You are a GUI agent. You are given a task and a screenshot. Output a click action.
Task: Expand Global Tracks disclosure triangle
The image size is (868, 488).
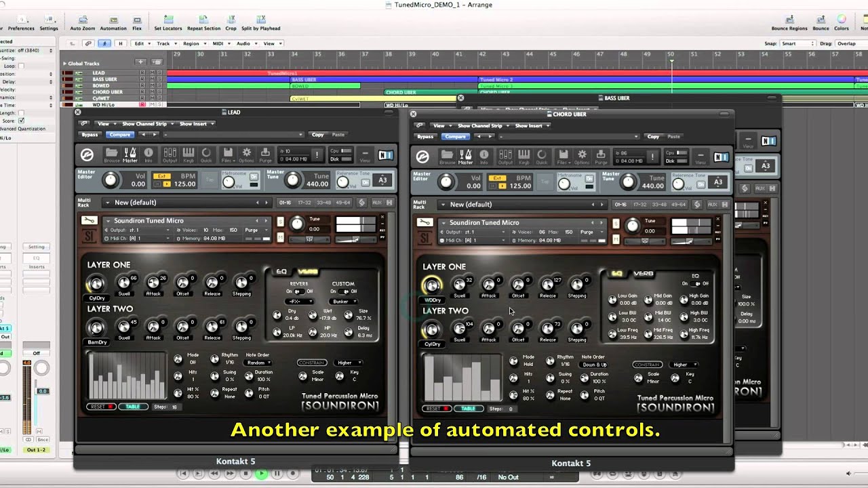[x=65, y=63]
